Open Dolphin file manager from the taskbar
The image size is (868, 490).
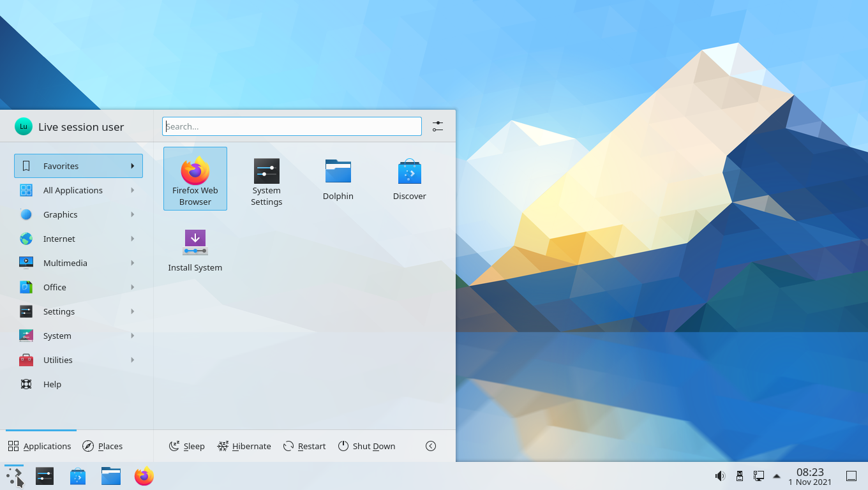pos(111,476)
